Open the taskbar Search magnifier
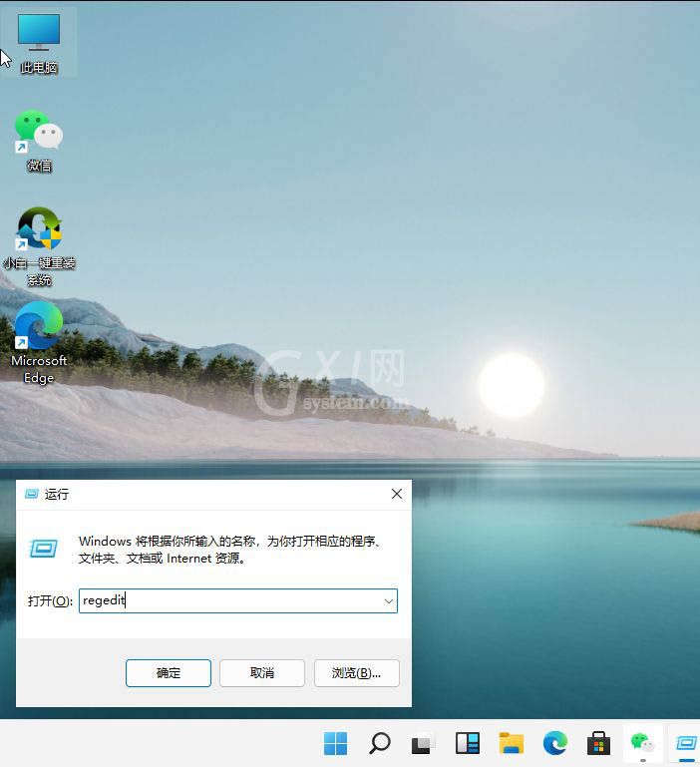The height and width of the screenshot is (767, 700). 380,743
